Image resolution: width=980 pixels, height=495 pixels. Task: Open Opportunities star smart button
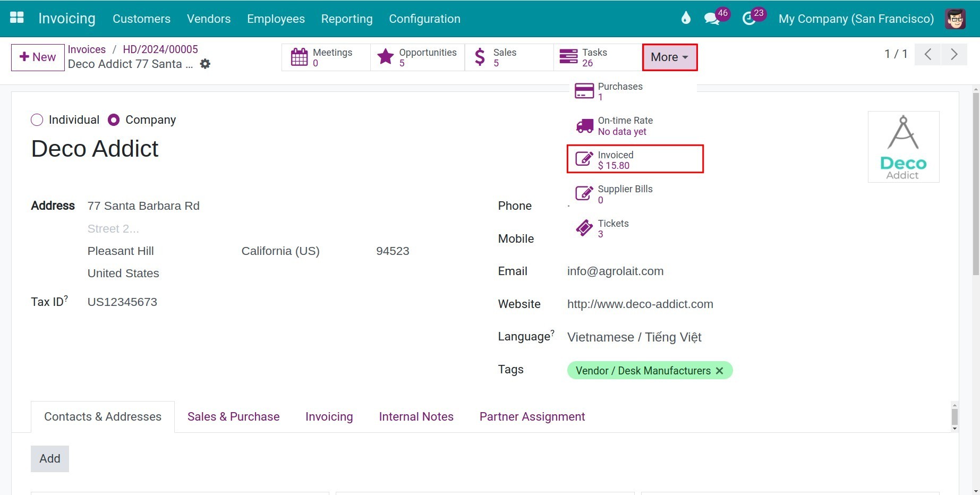pyautogui.click(x=417, y=57)
